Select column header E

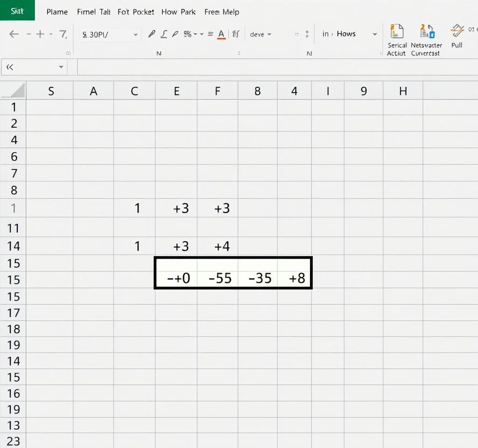click(176, 91)
